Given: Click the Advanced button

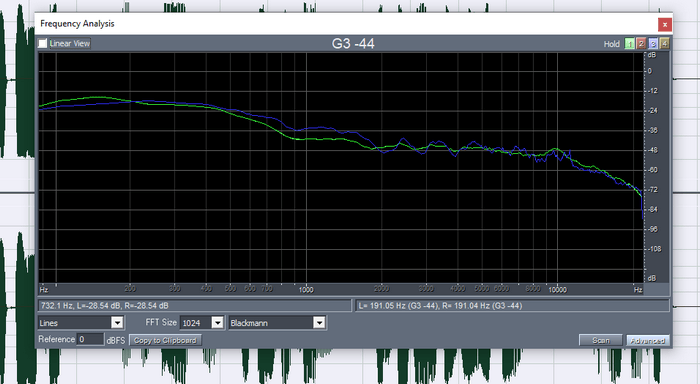Looking at the screenshot, I should pos(647,341).
